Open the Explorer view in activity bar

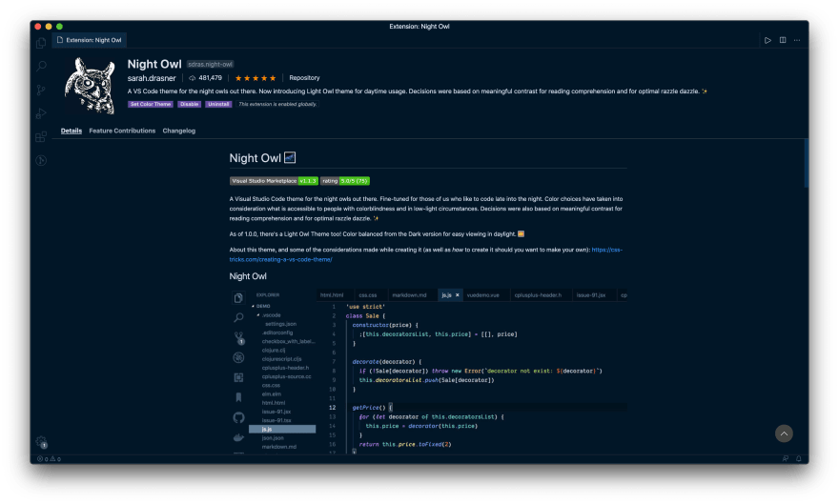click(x=41, y=43)
